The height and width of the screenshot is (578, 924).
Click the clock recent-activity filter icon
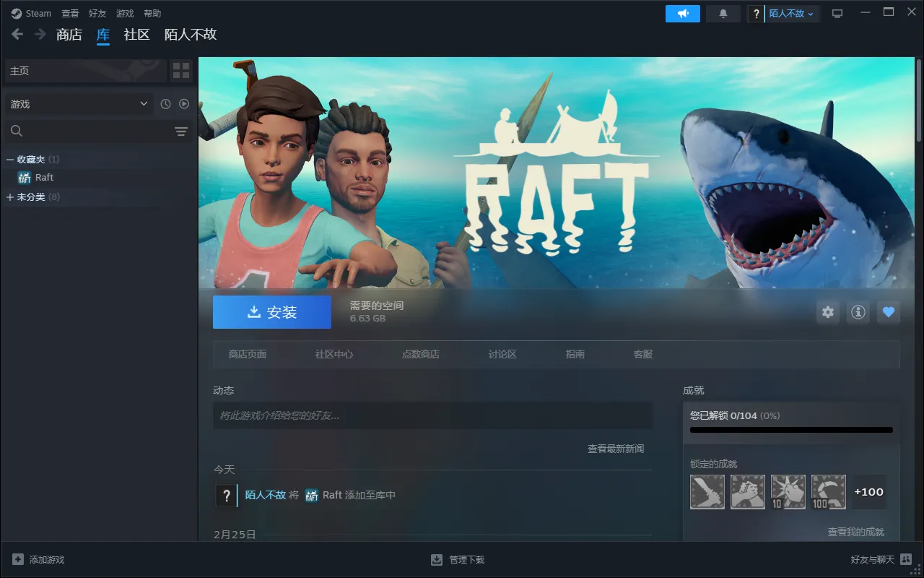tap(165, 104)
